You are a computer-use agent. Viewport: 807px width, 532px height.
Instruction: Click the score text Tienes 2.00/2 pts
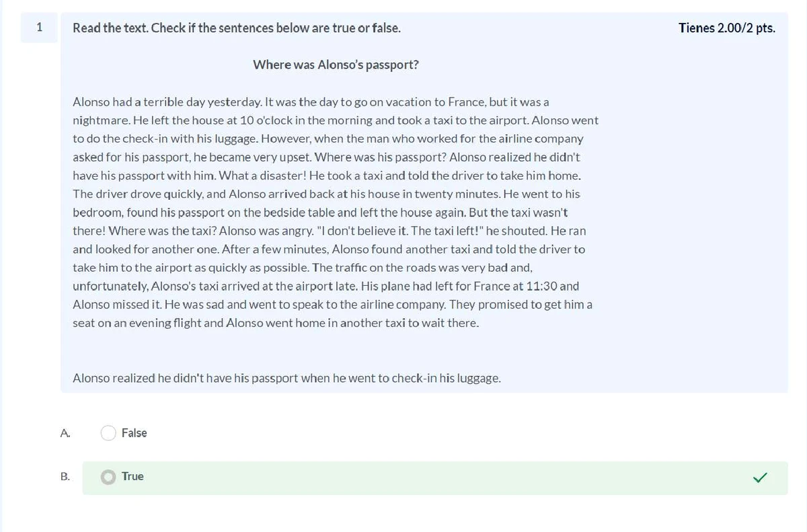[726, 28]
